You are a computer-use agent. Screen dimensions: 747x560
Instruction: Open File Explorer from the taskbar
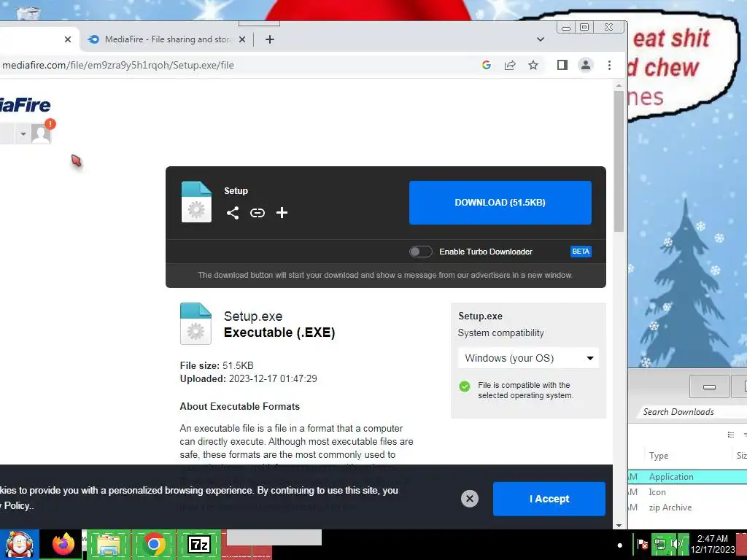[108, 545]
